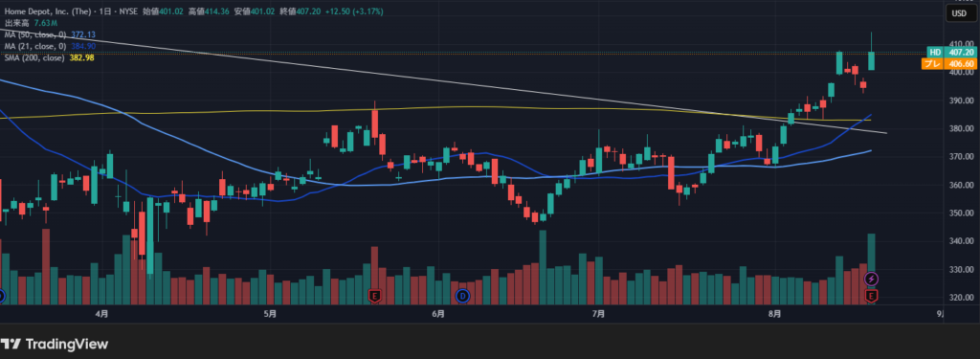Viewport: 980px width, 359px height.
Task: Click the purple lightning event marker in August
Action: click(872, 279)
